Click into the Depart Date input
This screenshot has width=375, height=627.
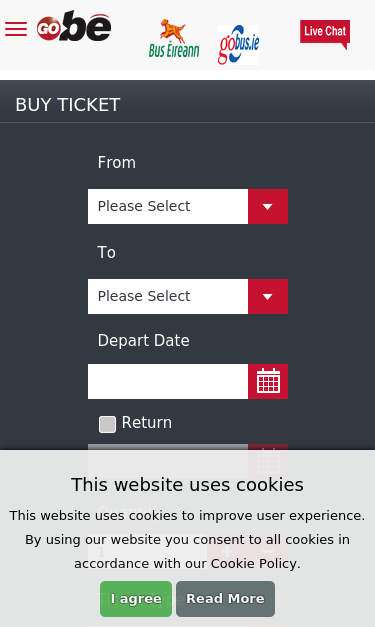pyautogui.click(x=168, y=381)
